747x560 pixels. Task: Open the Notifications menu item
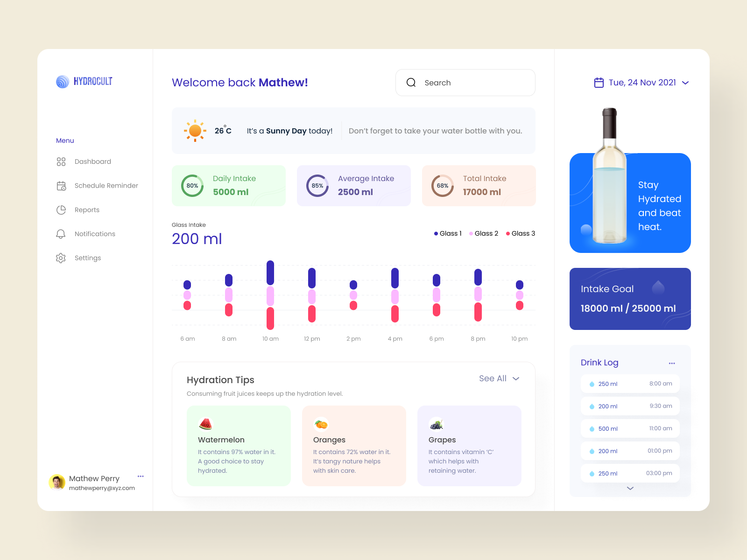coord(86,234)
